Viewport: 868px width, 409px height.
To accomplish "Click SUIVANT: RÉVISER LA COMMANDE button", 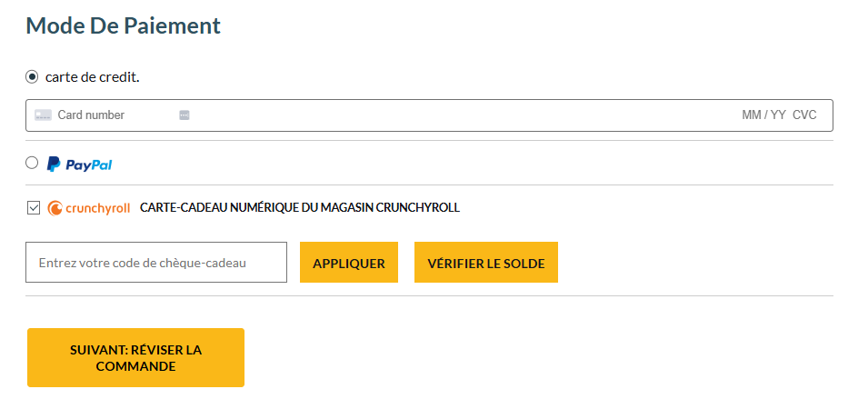I will pyautogui.click(x=135, y=357).
